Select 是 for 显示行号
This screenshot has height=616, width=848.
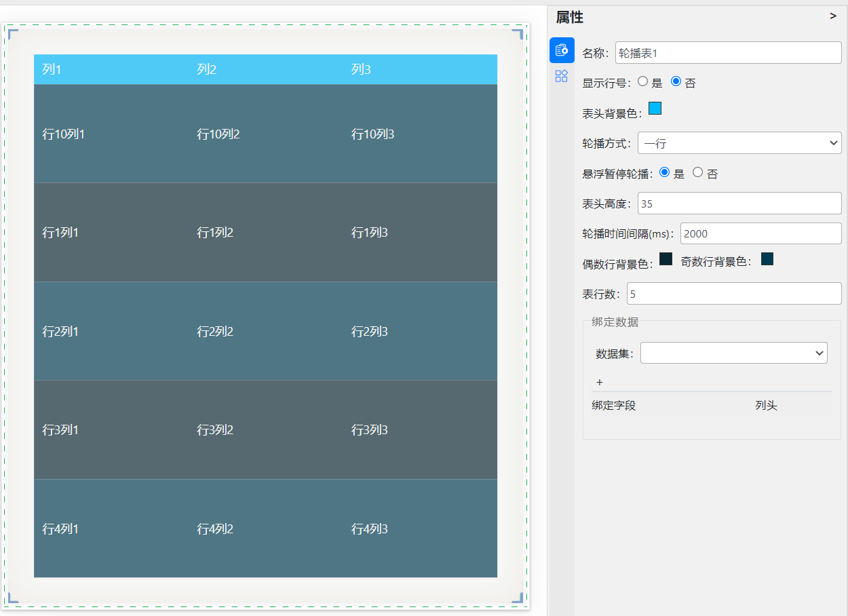pos(643,81)
